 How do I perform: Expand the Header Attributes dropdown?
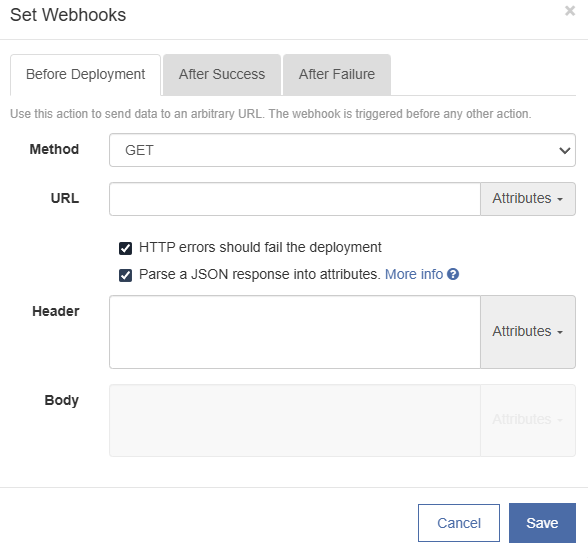pos(528,332)
